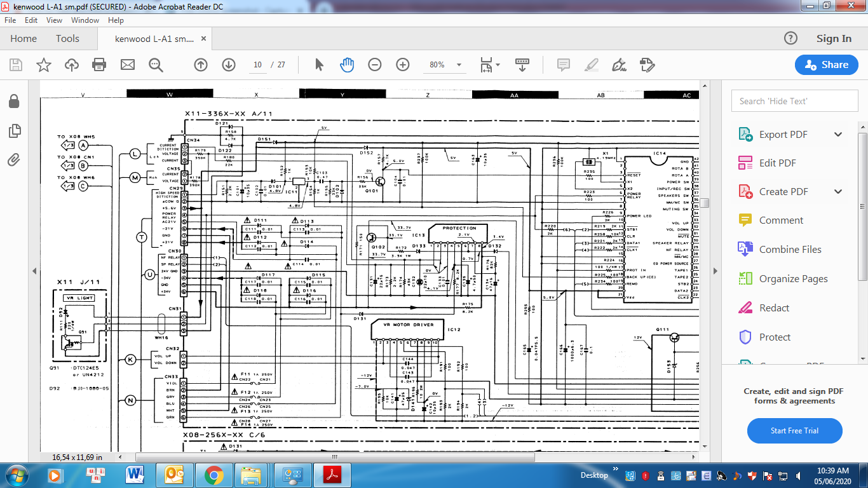Open the Help menu

click(116, 20)
